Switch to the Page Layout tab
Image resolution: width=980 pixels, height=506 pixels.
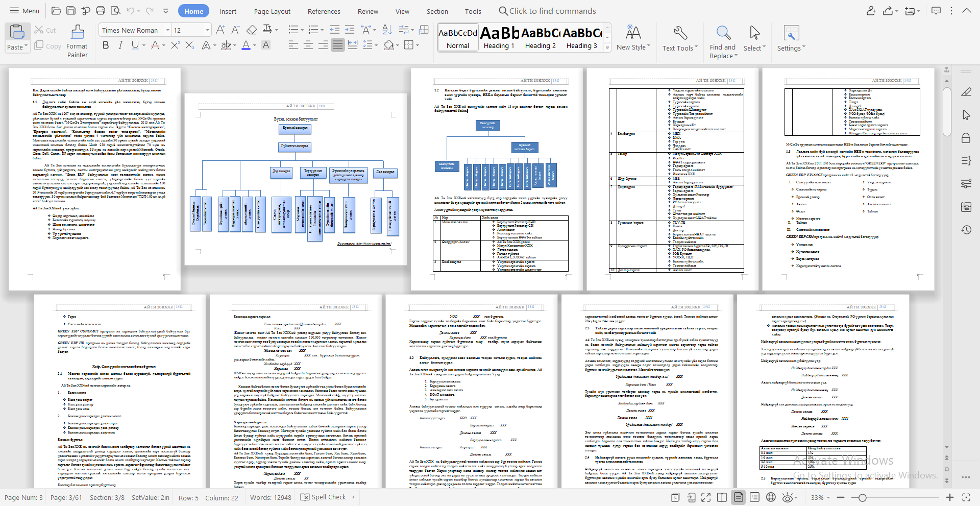pos(272,11)
